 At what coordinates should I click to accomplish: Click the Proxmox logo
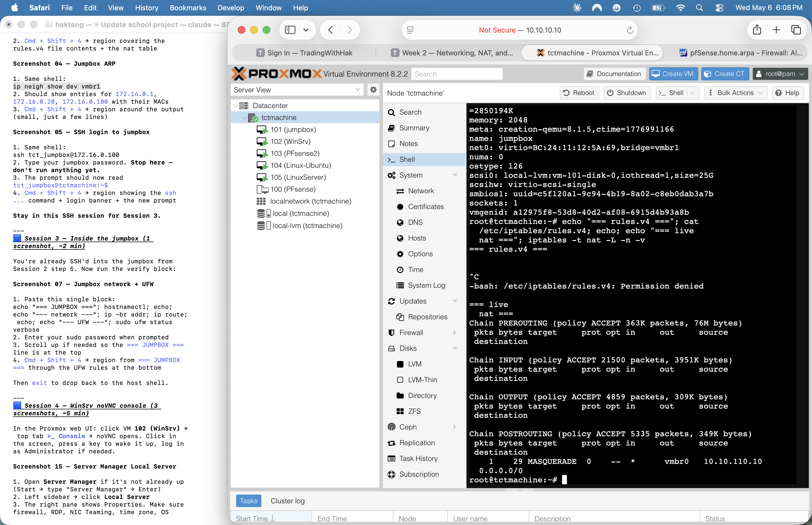pyautogui.click(x=277, y=74)
